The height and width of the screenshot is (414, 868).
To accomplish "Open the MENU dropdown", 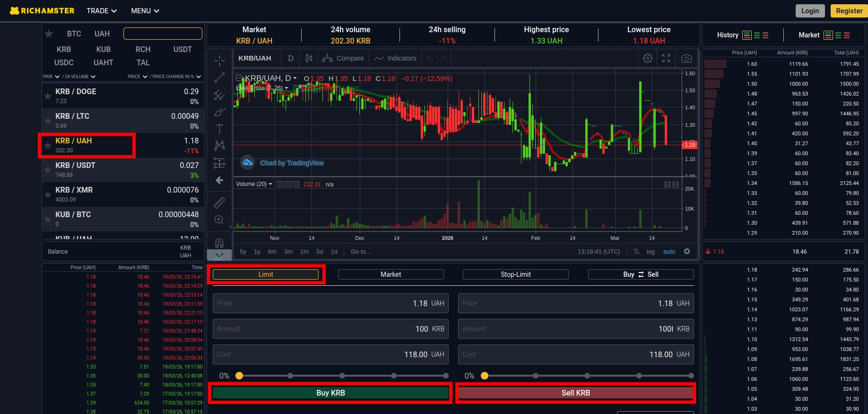I will click(145, 10).
